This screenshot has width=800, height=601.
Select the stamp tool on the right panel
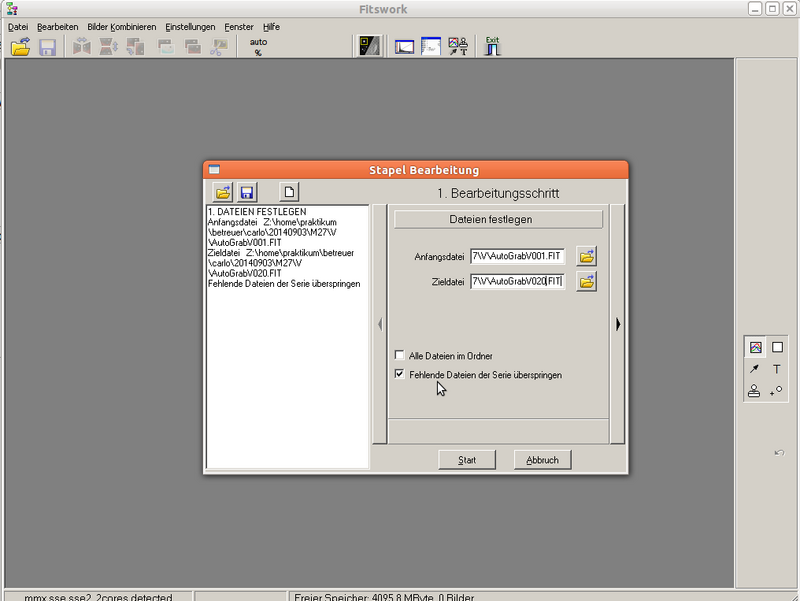(754, 391)
